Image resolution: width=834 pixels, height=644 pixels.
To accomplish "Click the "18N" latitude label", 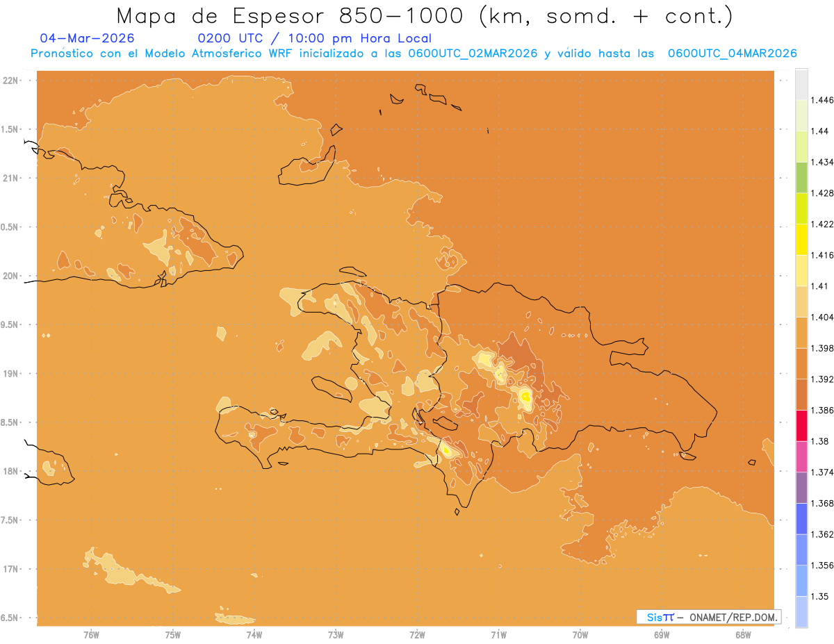I will (x=10, y=471).
